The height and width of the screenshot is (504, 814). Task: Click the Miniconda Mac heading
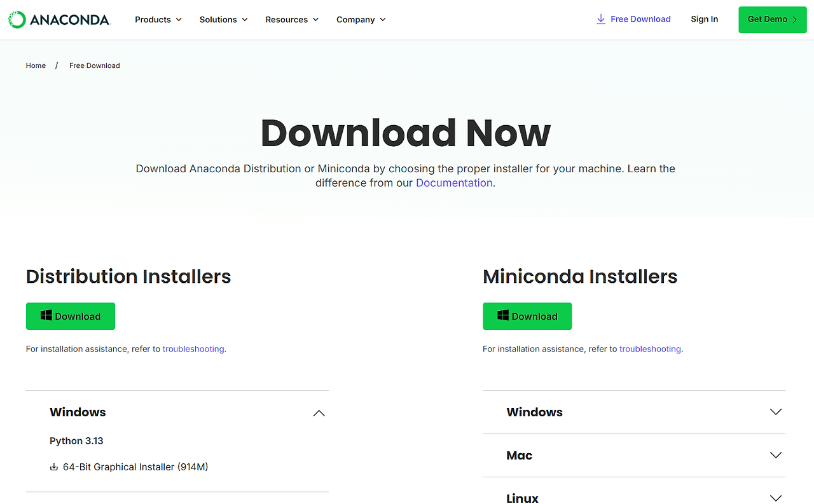point(520,456)
